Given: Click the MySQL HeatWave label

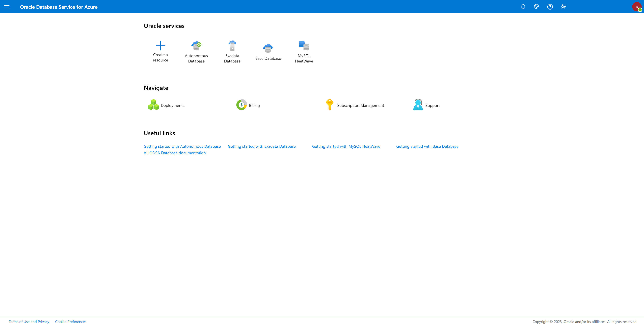Looking at the screenshot, I should [x=304, y=58].
